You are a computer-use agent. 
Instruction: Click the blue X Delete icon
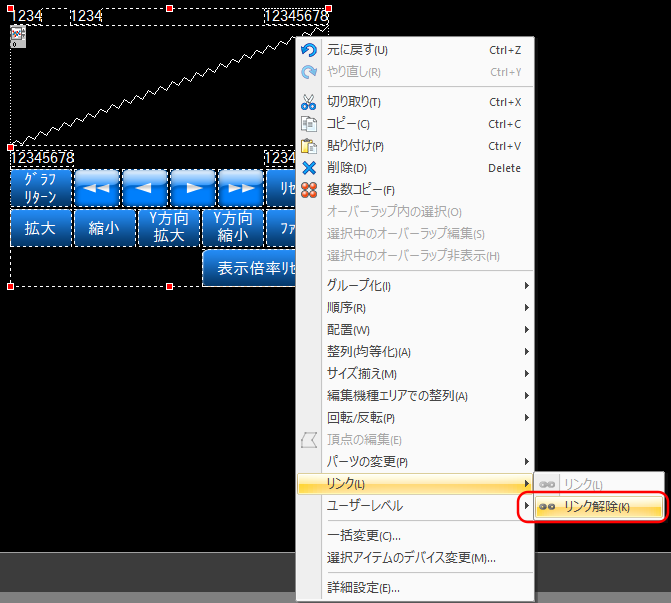[x=309, y=168]
